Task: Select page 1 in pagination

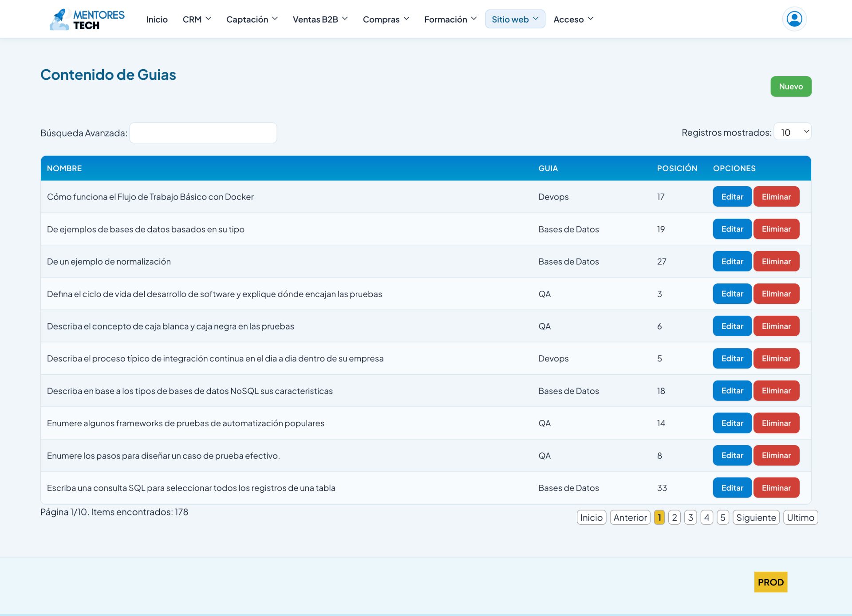Action: click(659, 518)
